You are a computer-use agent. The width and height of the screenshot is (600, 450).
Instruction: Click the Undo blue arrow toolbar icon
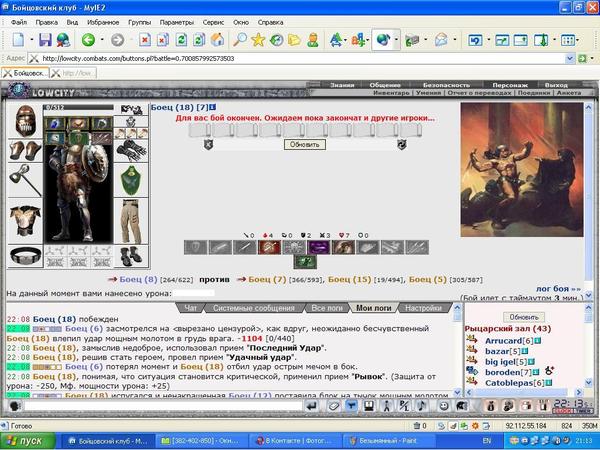point(475,40)
